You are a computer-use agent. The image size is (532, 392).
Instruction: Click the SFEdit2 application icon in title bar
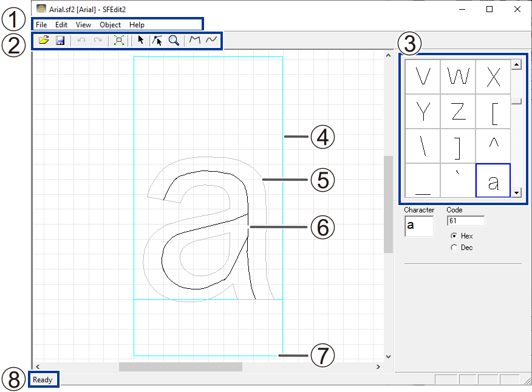tap(41, 9)
